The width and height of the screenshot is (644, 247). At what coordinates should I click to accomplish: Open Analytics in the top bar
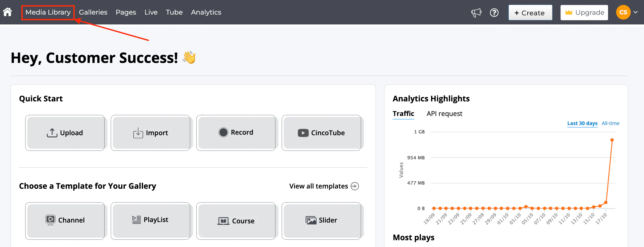[206, 12]
